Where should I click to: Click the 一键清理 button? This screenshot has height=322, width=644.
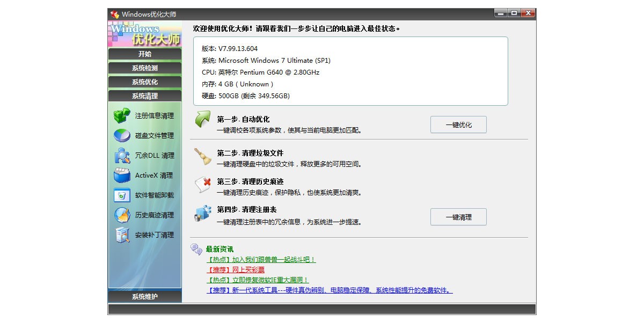[458, 217]
